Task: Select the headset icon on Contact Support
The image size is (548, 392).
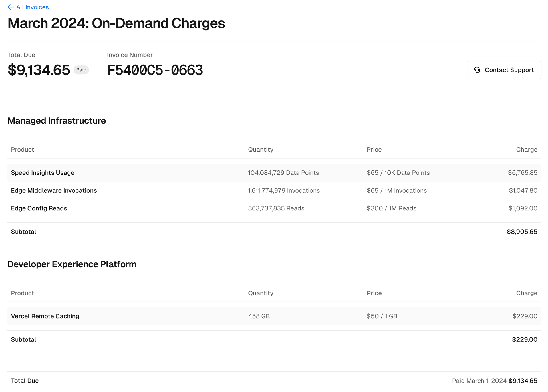Action: pyautogui.click(x=477, y=70)
